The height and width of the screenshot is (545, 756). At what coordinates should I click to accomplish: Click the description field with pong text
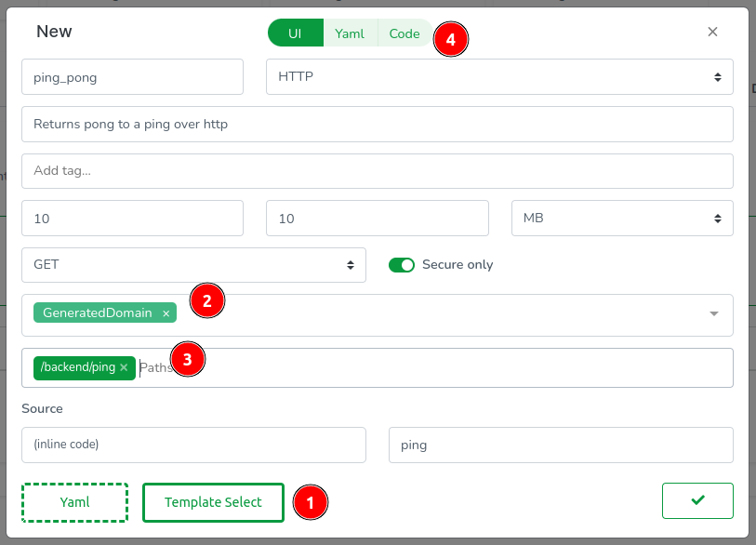(377, 124)
